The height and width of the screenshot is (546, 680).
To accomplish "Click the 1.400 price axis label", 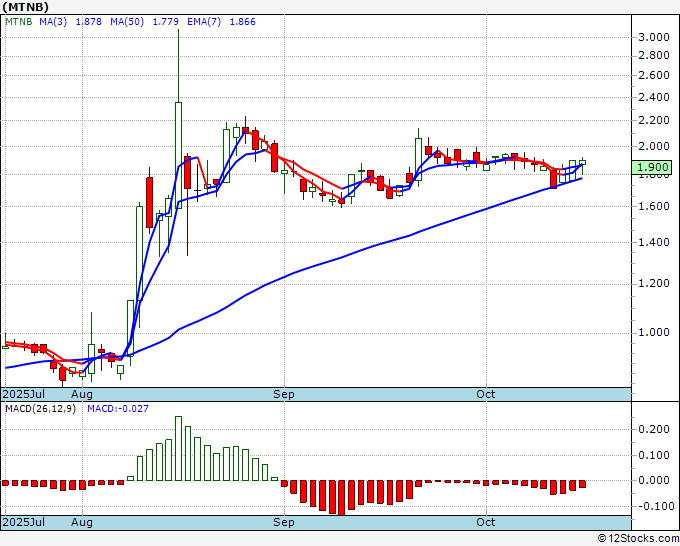I will (x=654, y=242).
